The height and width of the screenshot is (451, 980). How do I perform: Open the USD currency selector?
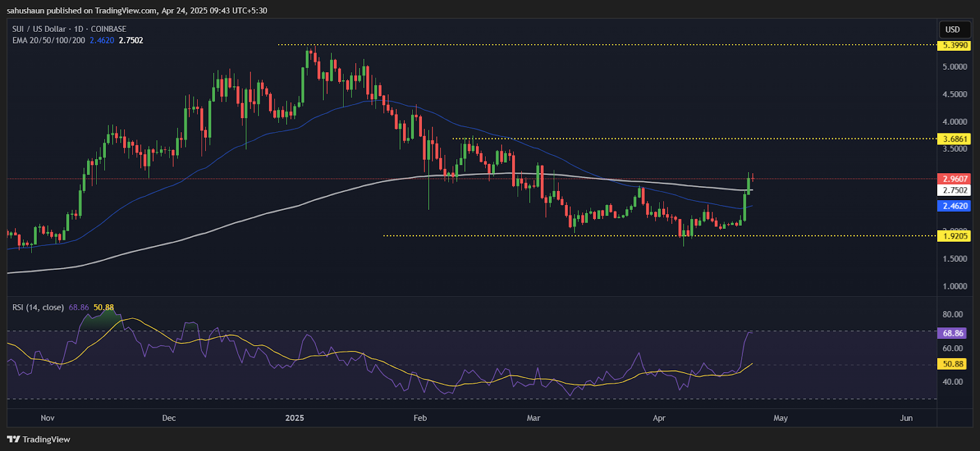point(952,29)
